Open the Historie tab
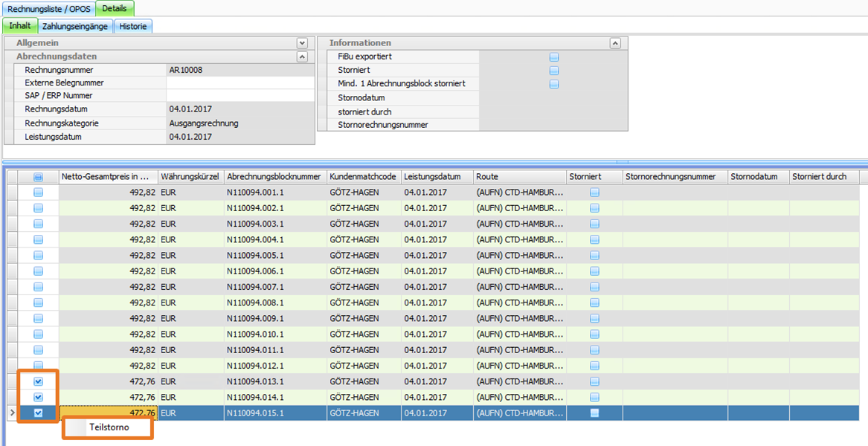 tap(133, 26)
